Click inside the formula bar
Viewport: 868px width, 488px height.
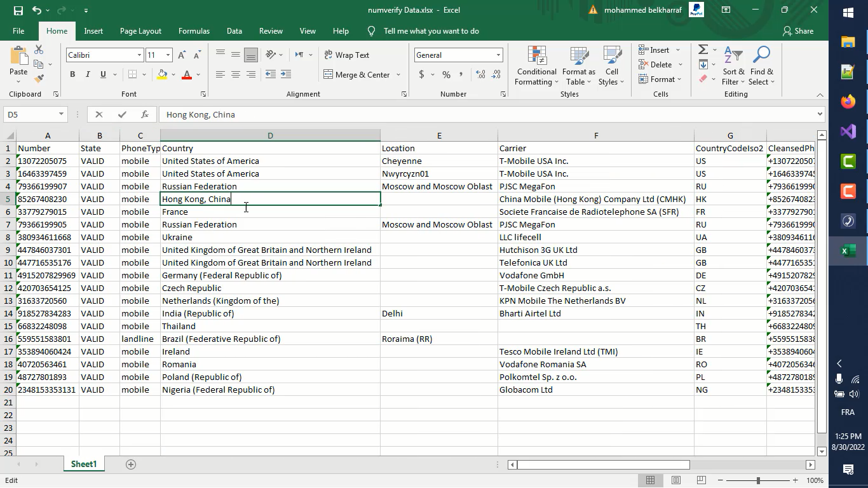pyautogui.click(x=381, y=114)
